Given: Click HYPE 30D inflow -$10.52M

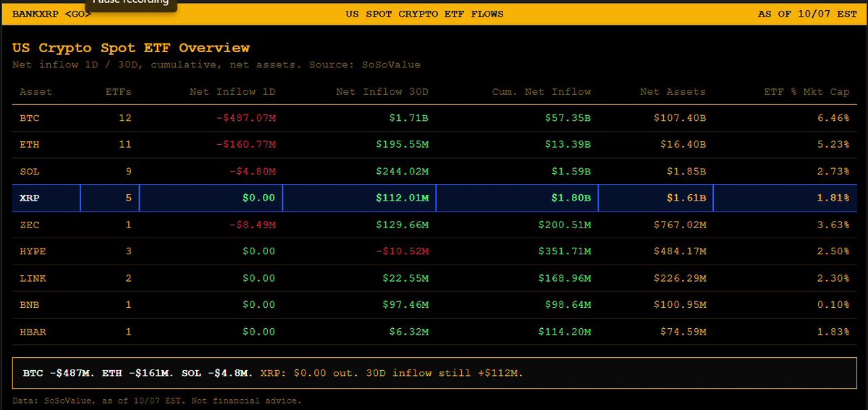Looking at the screenshot, I should [x=403, y=251].
